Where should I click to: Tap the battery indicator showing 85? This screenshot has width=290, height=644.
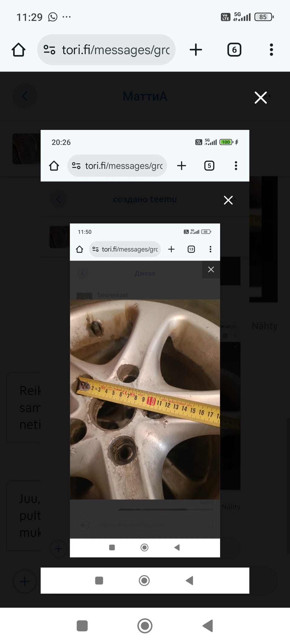point(264,17)
